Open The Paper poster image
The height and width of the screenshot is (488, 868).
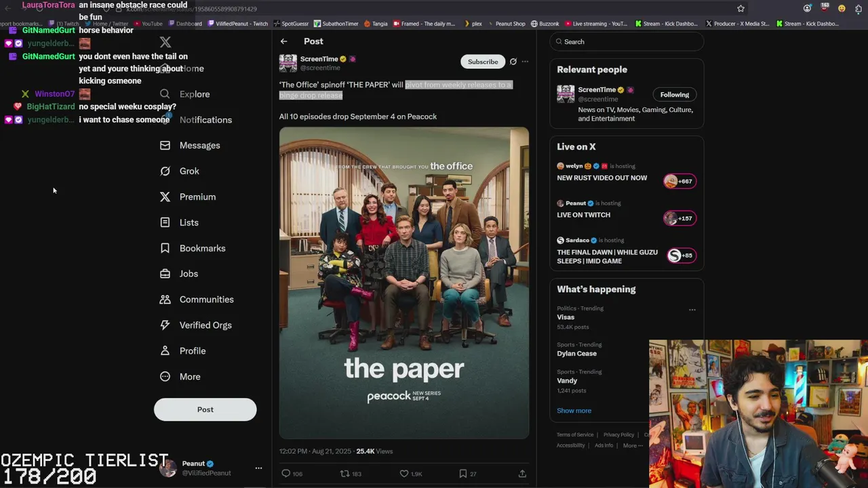404,283
